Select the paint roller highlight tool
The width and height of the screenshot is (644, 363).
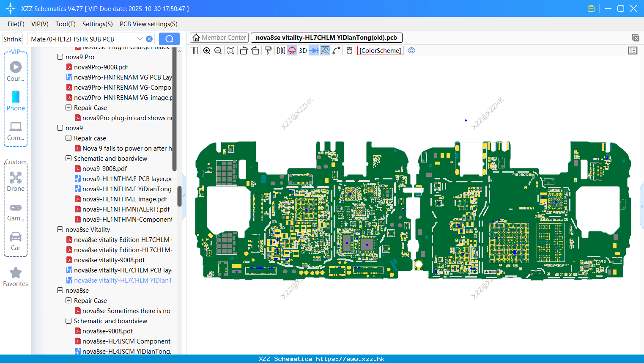268,51
